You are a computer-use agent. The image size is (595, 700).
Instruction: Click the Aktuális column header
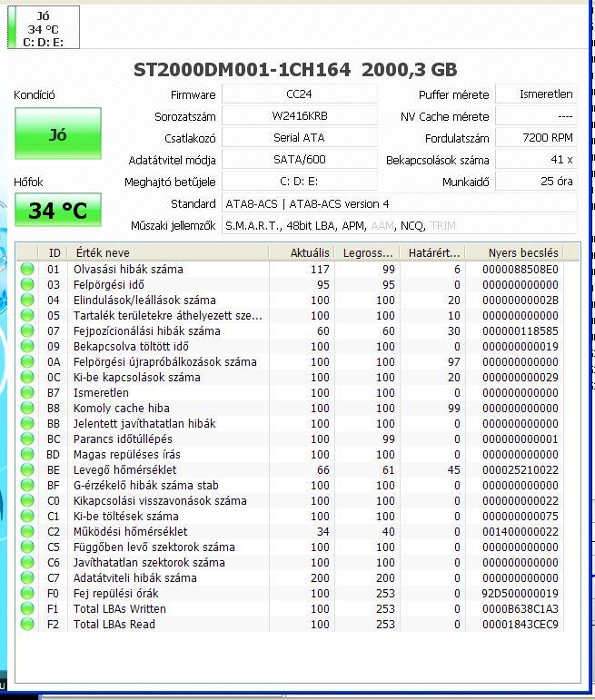click(x=302, y=252)
